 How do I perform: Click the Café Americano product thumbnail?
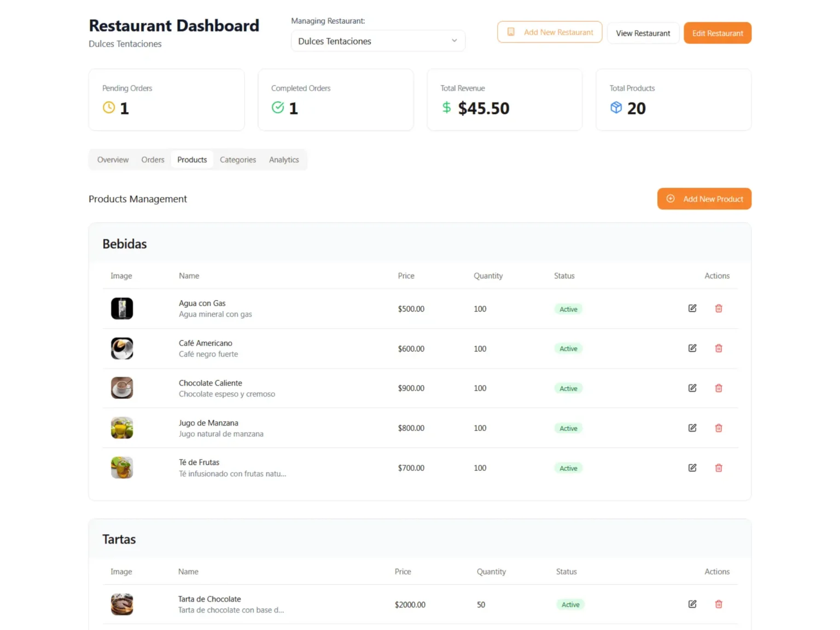point(121,348)
